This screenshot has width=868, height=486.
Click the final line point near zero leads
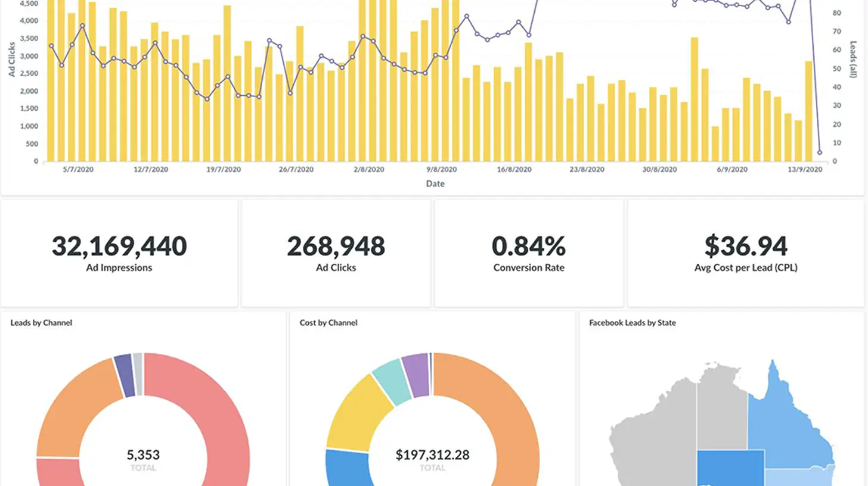[x=820, y=152]
